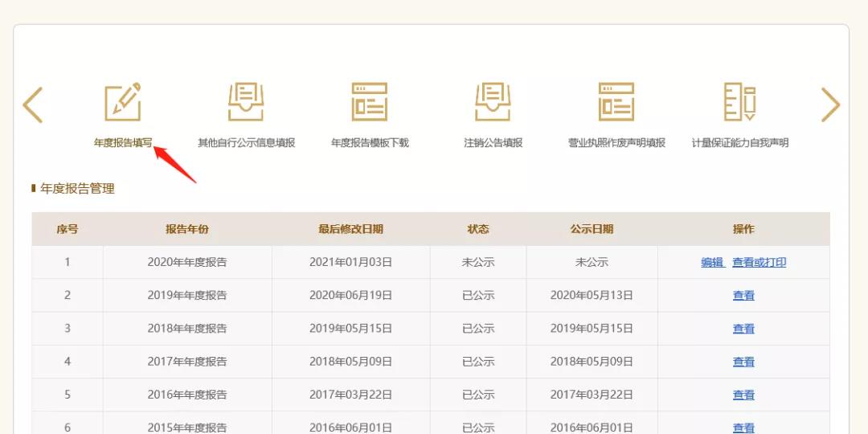Click the 营业执照作废声明填报 label
The width and height of the screenshot is (868, 434).
616,143
